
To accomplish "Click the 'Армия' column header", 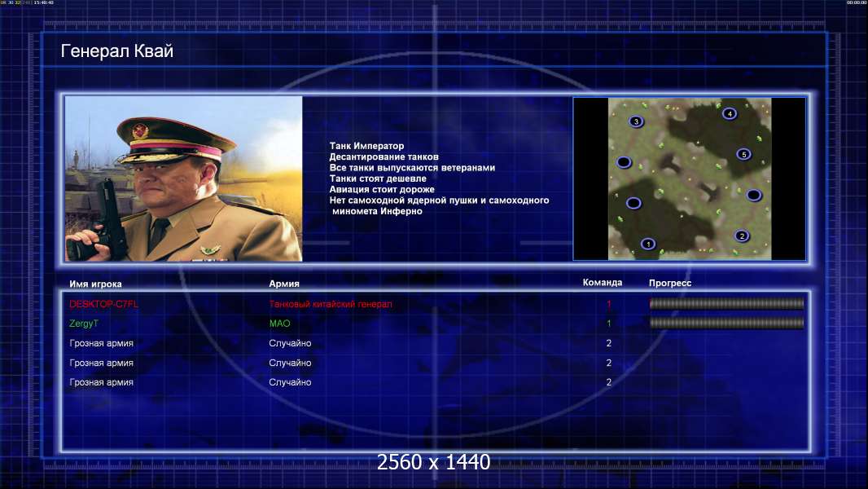I will (284, 284).
